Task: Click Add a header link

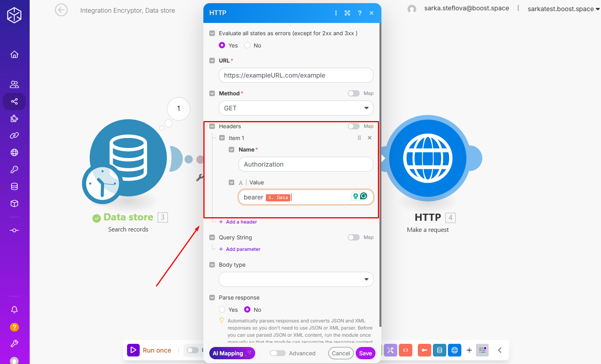Action: click(241, 222)
